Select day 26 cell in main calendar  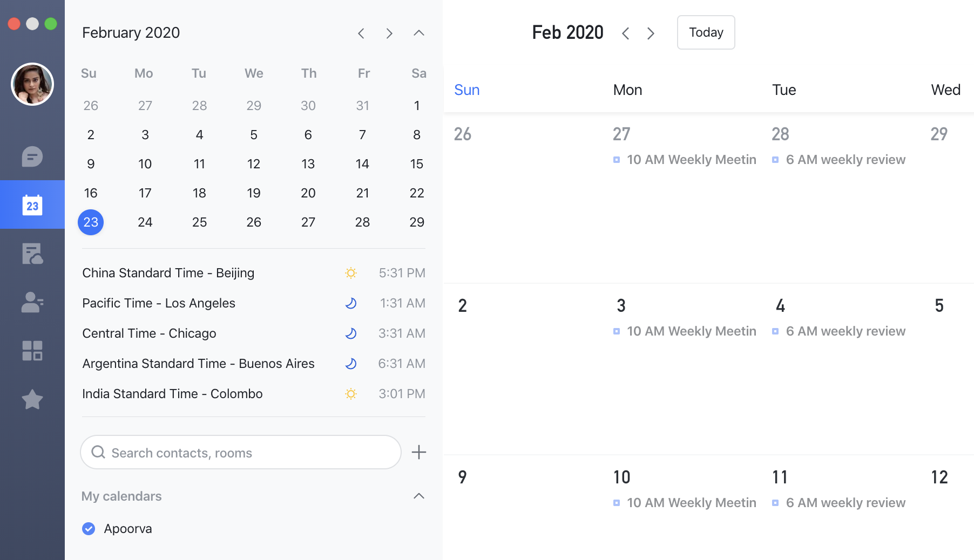(523, 197)
